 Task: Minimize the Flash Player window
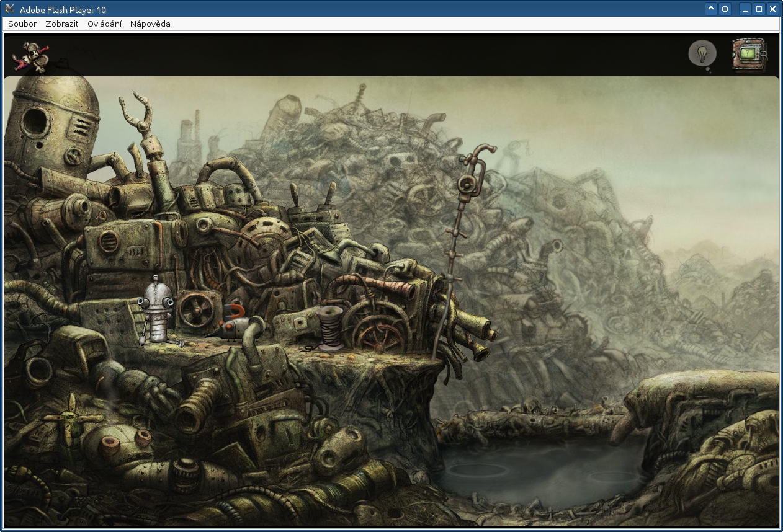coord(745,9)
